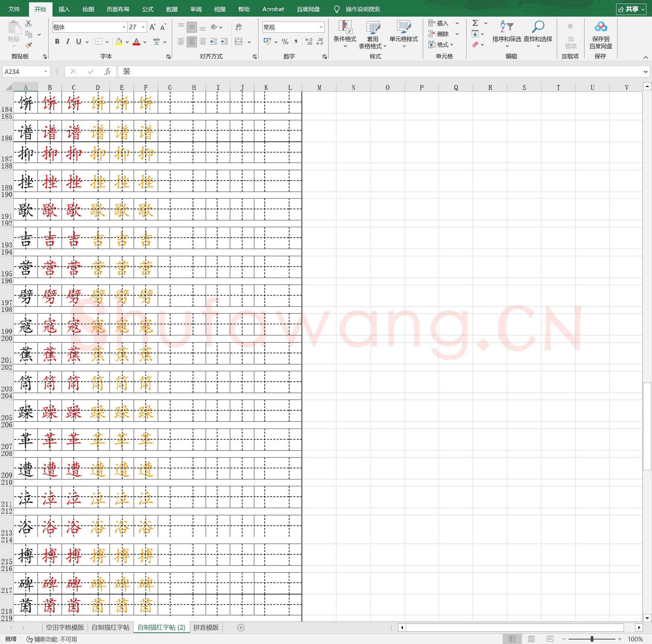Expand the number format 常规 dropdown

321,27
